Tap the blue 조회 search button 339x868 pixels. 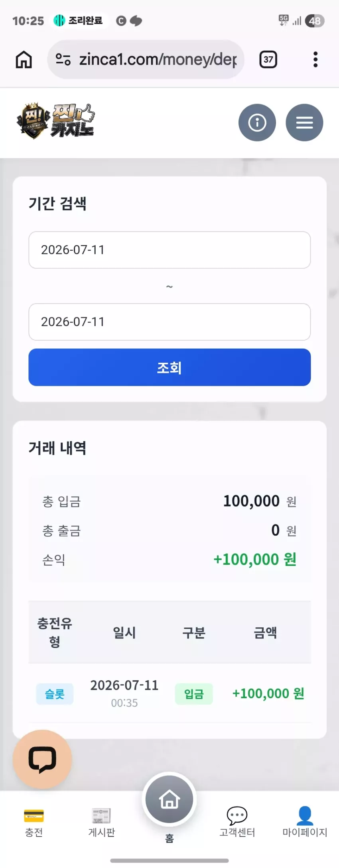click(x=169, y=367)
